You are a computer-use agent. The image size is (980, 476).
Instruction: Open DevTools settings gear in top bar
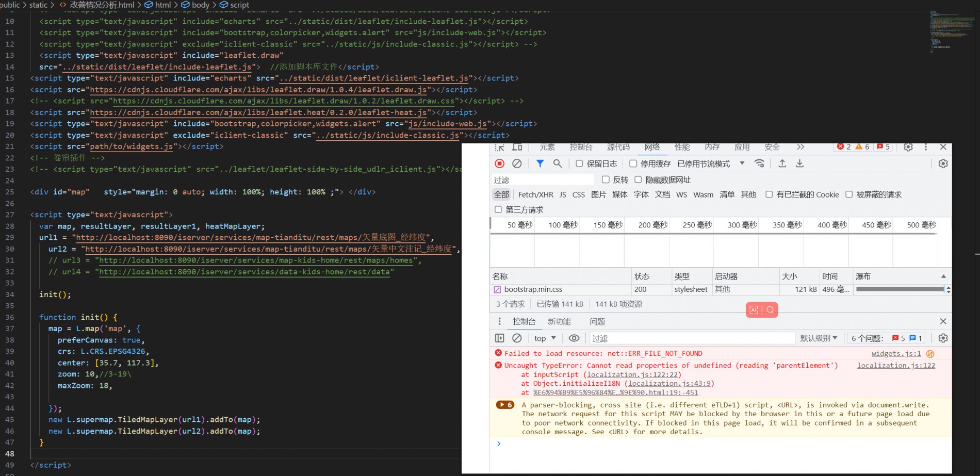(x=908, y=147)
